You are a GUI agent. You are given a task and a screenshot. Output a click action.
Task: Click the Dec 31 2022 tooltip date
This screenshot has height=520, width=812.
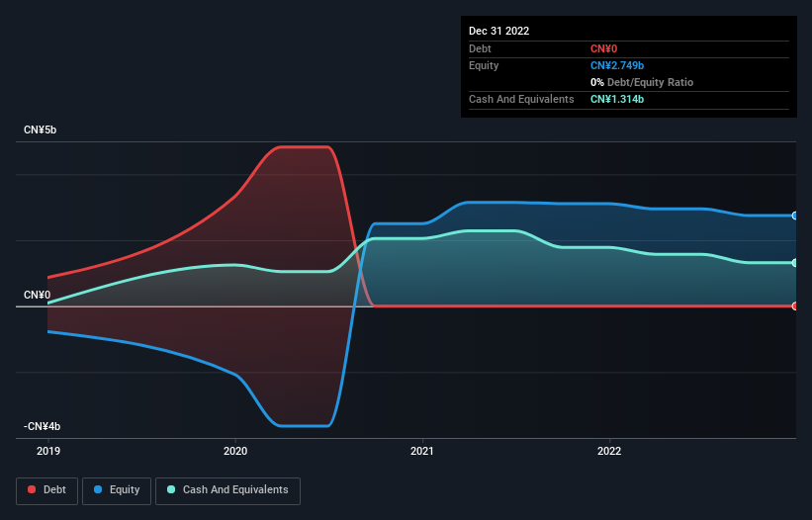(x=498, y=31)
